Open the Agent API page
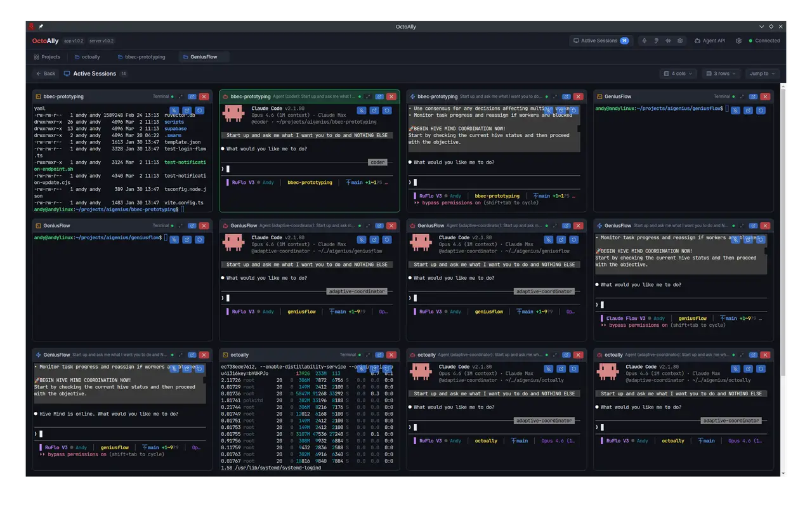 pos(710,41)
